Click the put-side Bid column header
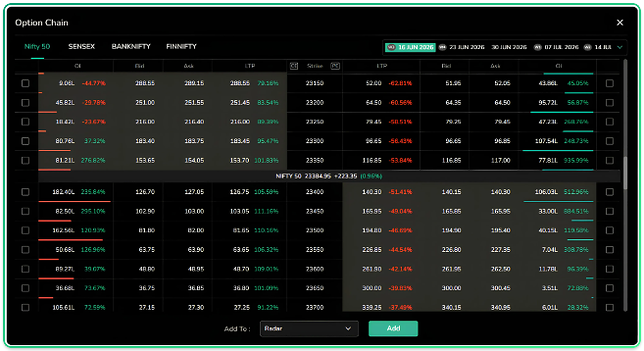 click(x=446, y=66)
